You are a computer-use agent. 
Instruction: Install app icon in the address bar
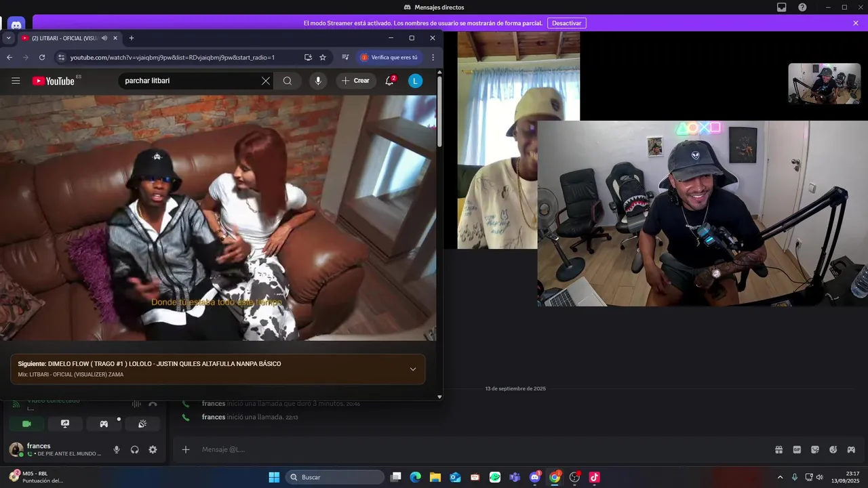coord(308,58)
